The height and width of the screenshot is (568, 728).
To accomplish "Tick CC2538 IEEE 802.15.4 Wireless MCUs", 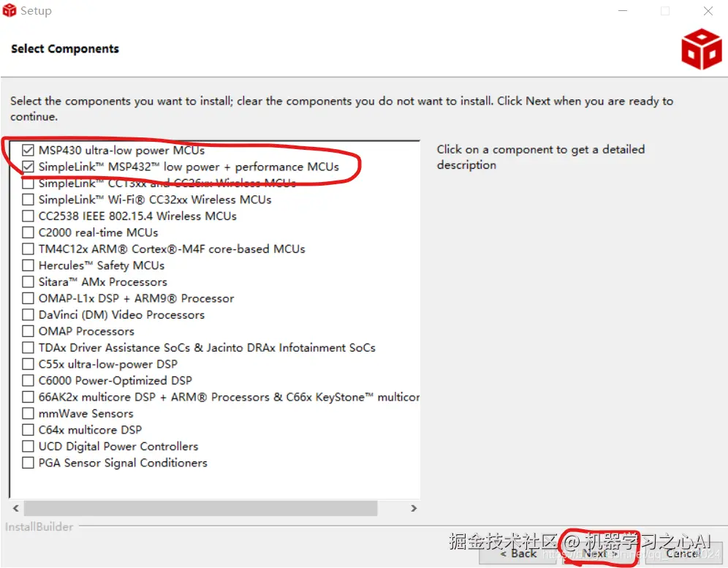I will click(x=28, y=216).
